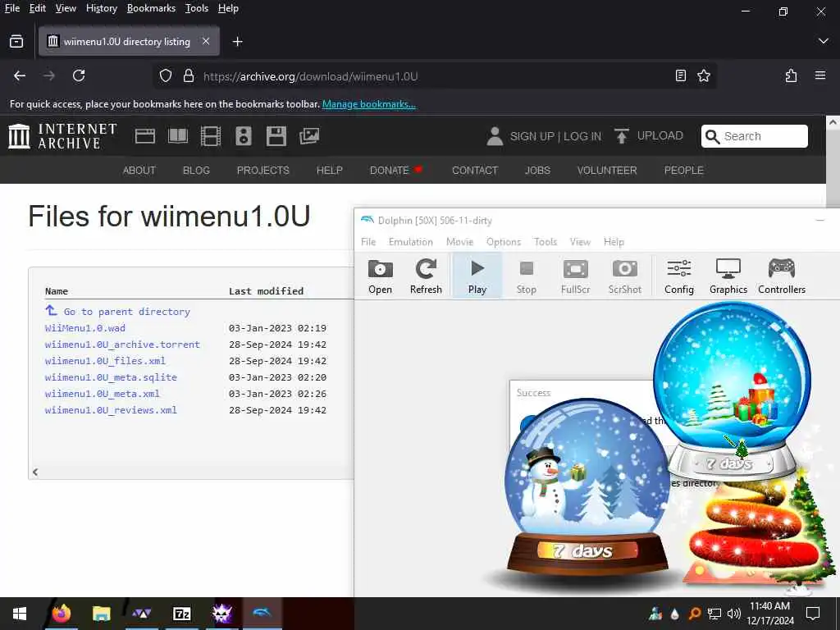Viewport: 840px width, 630px height.
Task: Open the Tools menu in Dolphin
Action: point(546,242)
